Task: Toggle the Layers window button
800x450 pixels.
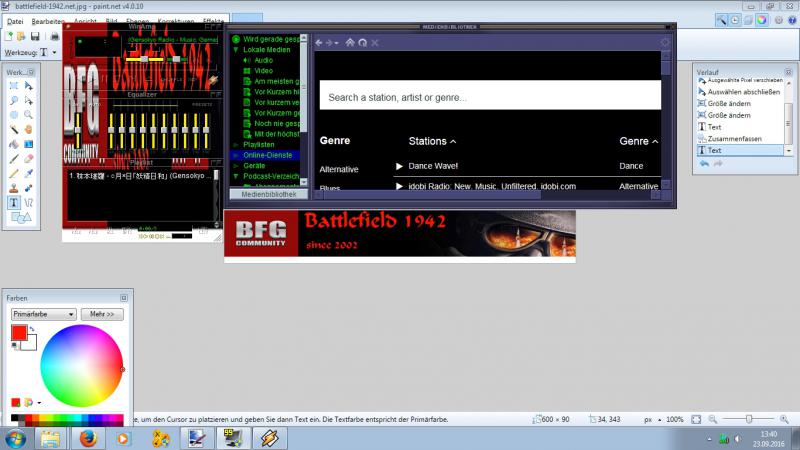Action: point(748,20)
